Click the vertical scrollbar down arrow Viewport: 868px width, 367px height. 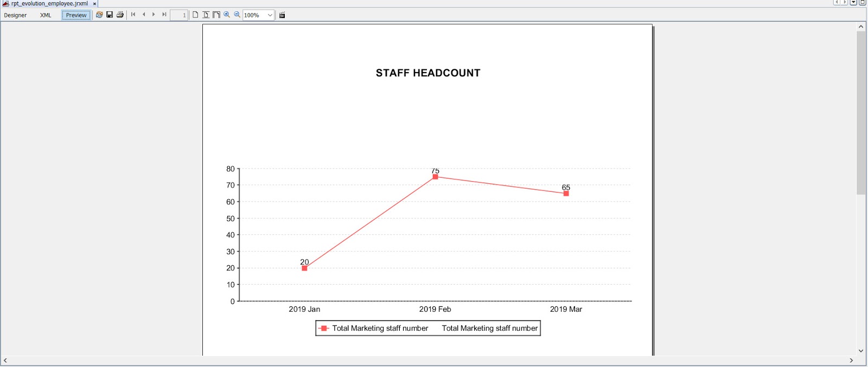click(861, 351)
